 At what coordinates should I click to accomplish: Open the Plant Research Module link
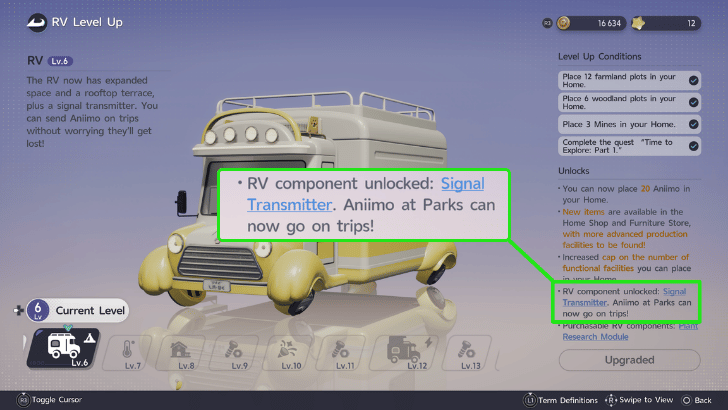(630, 332)
